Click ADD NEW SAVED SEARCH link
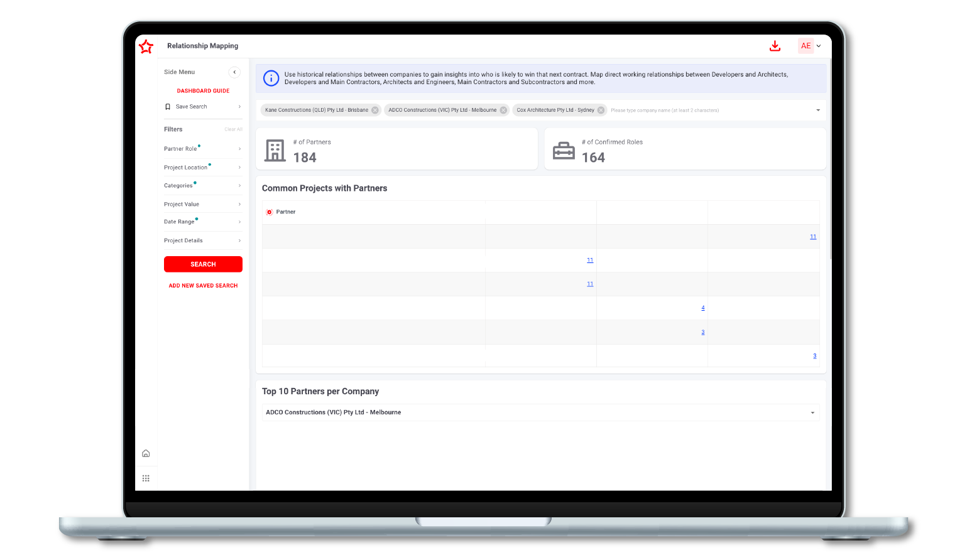Screen dimensions: 967x560 point(203,286)
